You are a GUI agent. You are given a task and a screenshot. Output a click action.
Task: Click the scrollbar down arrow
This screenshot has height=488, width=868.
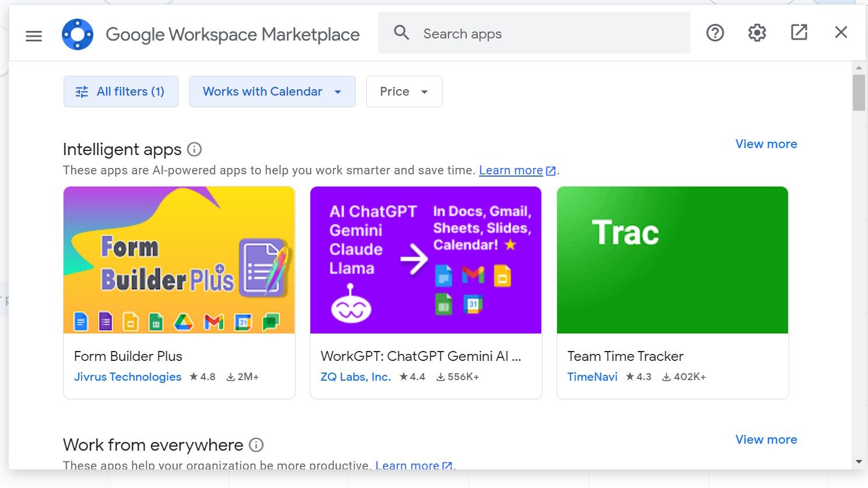859,462
